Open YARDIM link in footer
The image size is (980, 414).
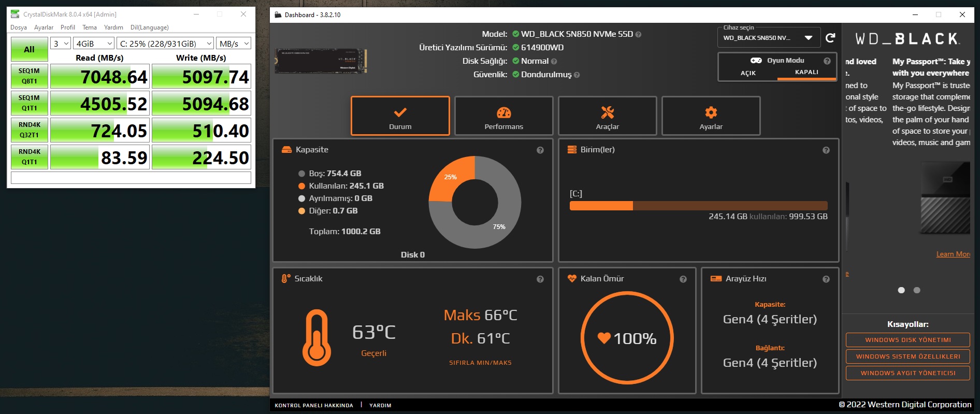(x=380, y=405)
